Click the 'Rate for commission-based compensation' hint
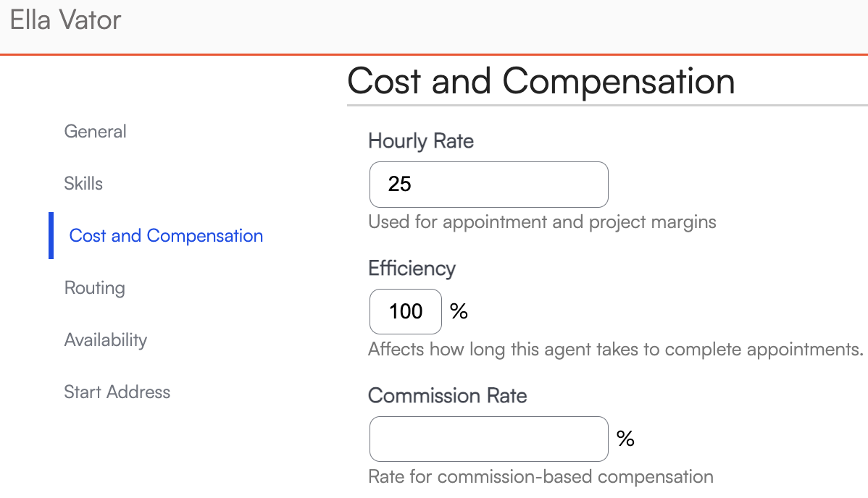The image size is (868, 498). [x=541, y=477]
